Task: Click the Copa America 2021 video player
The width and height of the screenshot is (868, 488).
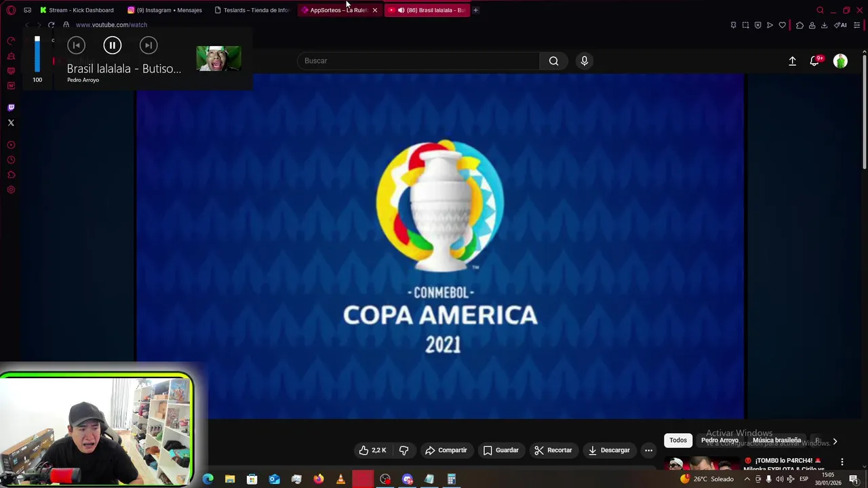Action: (x=440, y=247)
